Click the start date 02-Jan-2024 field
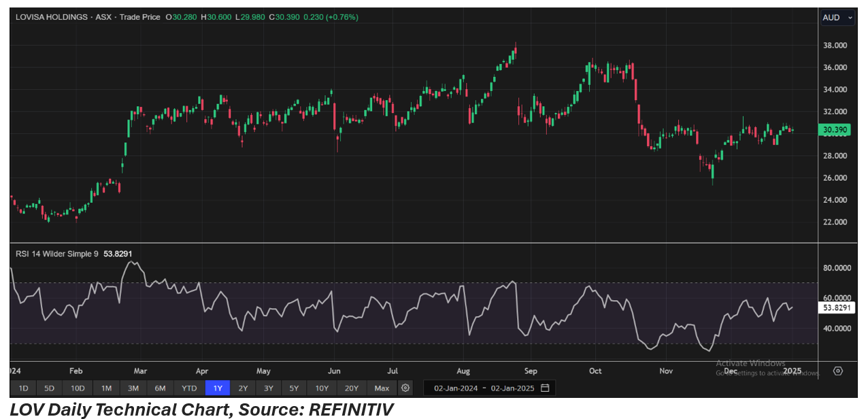The height and width of the screenshot is (419, 868). pos(454,388)
